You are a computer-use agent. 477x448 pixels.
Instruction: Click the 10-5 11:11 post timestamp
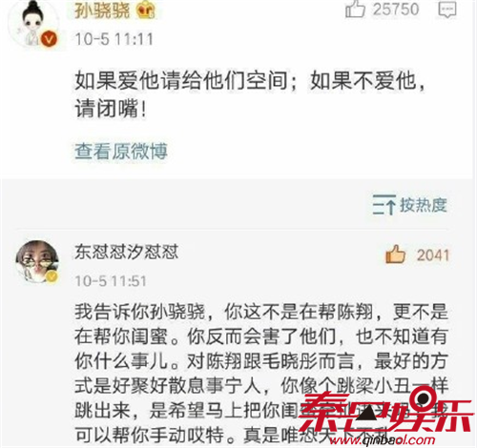(114, 39)
